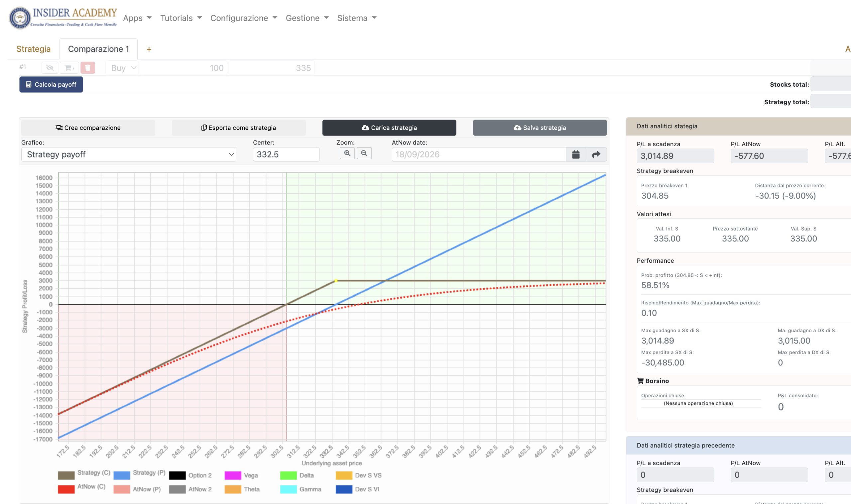The image size is (851, 504).
Task: Click the quantity field showing 100
Action: 184,68
